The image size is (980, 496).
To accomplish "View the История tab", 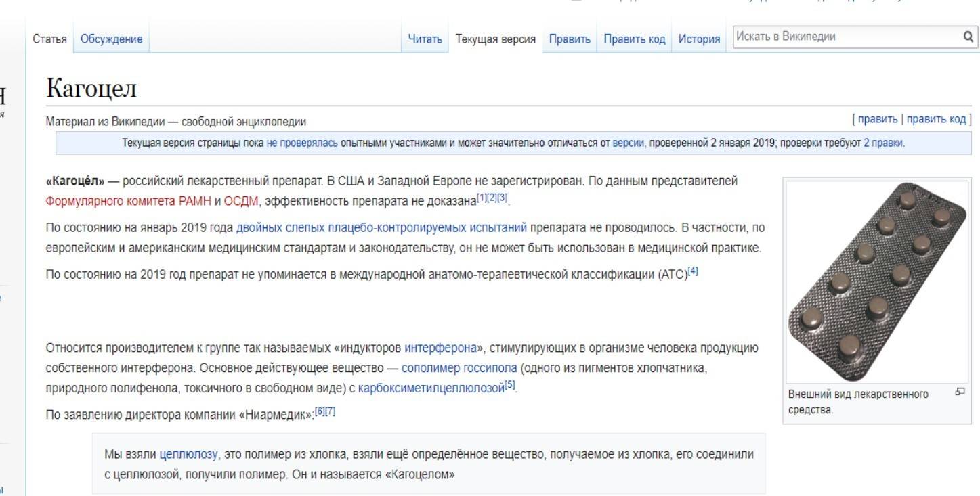I will pos(700,39).
